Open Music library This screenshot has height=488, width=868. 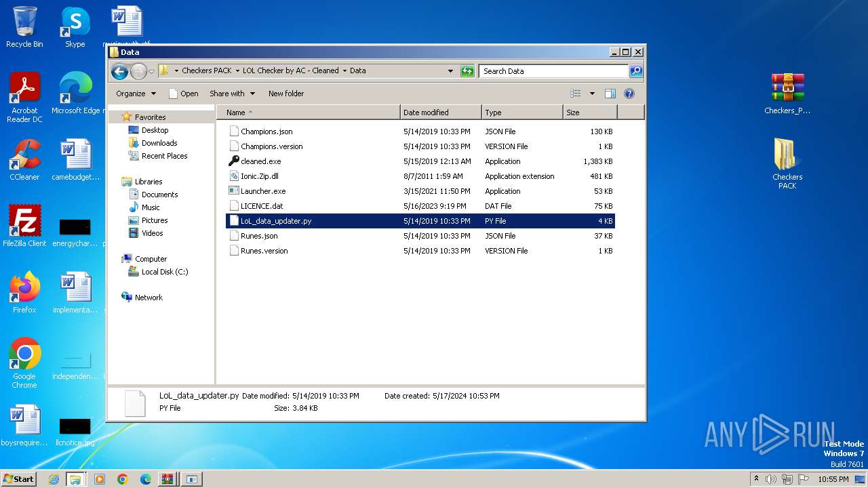coord(151,207)
